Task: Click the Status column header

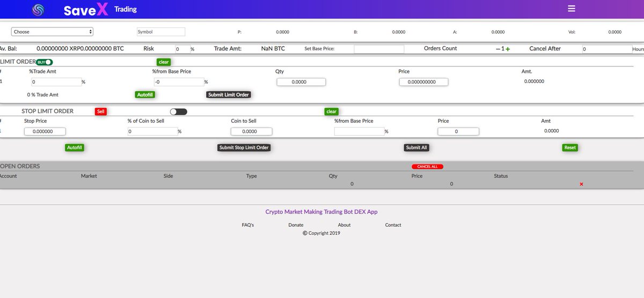Action: (501, 176)
